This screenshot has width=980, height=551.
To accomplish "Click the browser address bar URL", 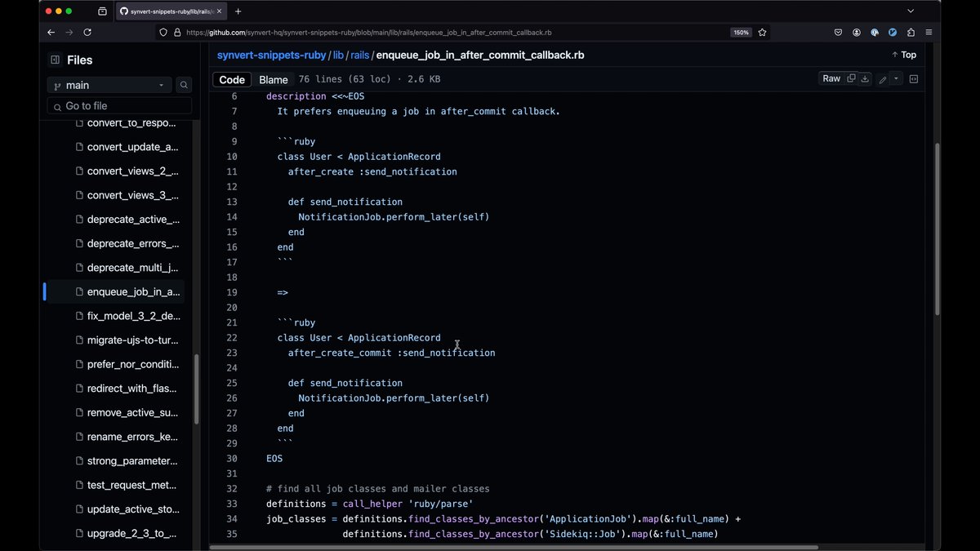I will [x=368, y=33].
